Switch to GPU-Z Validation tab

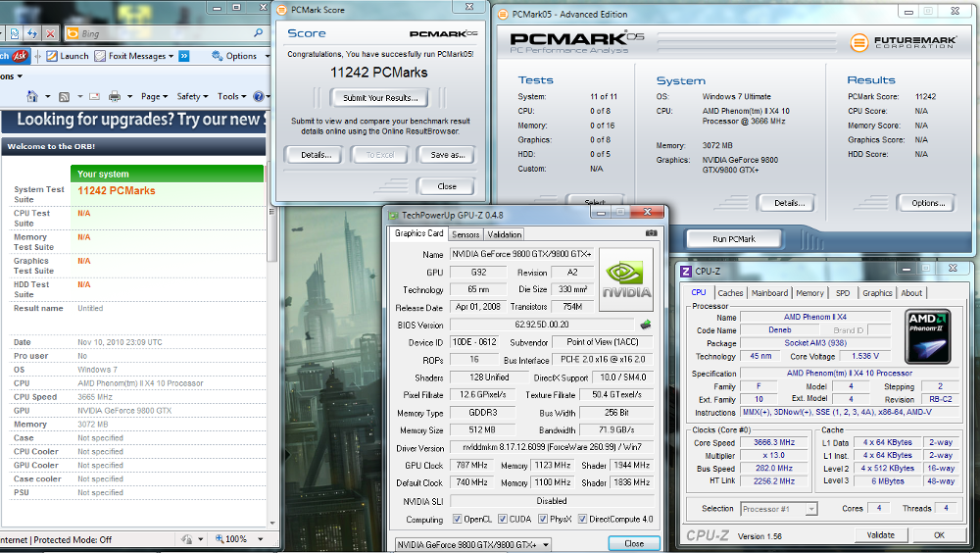tap(504, 234)
